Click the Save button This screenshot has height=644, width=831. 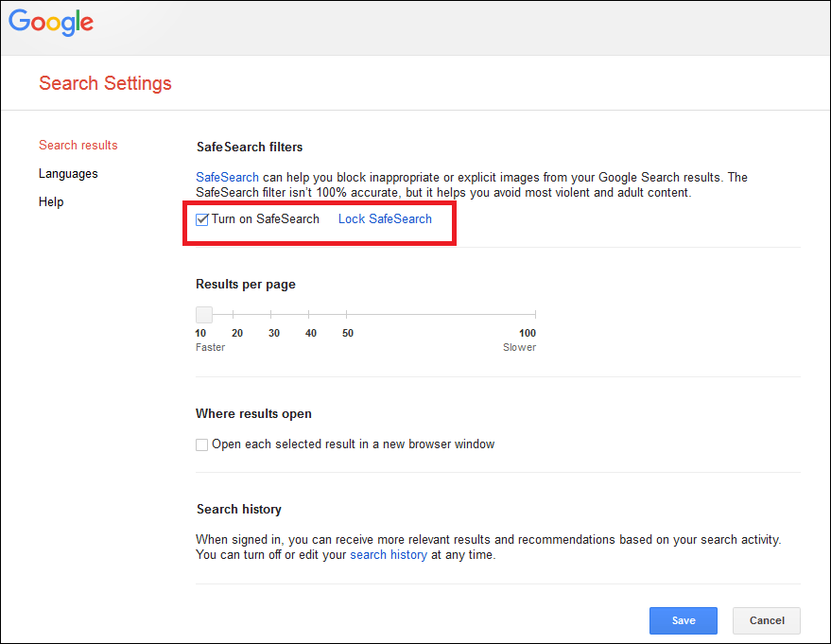click(683, 620)
